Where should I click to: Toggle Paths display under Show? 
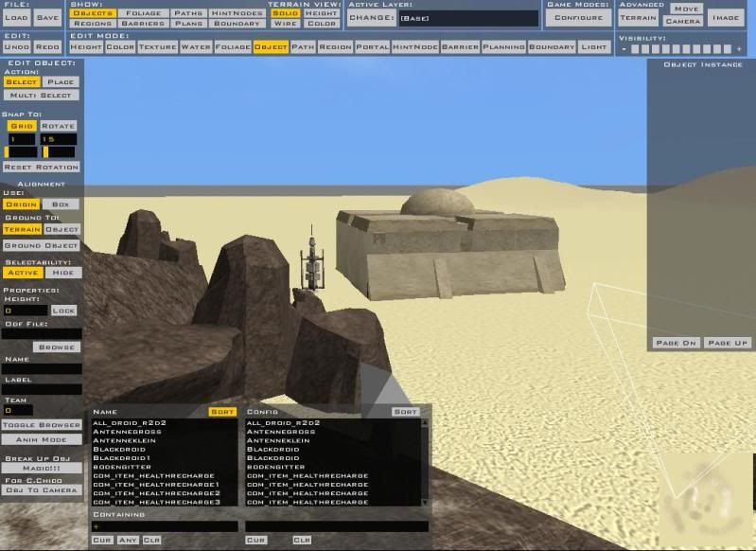(x=188, y=13)
